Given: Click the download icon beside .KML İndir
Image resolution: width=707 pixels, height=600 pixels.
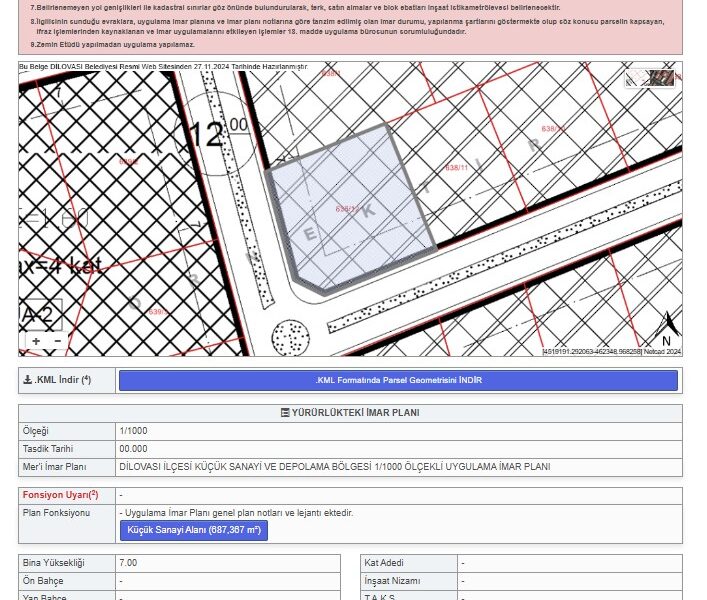Looking at the screenshot, I should click(27, 380).
